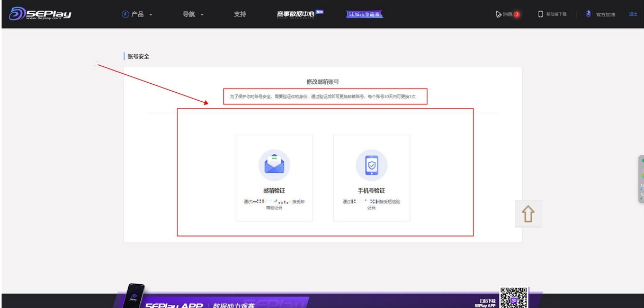Click the 5EPlay logo

click(40, 14)
